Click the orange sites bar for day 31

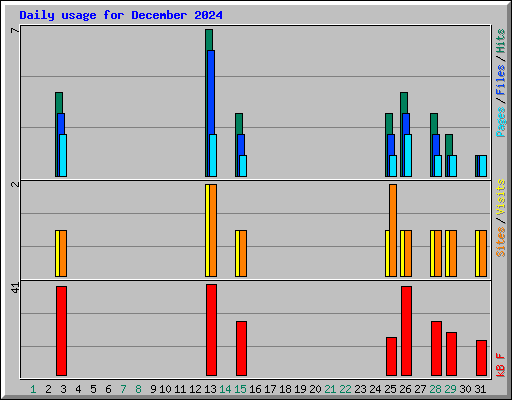tap(483, 253)
